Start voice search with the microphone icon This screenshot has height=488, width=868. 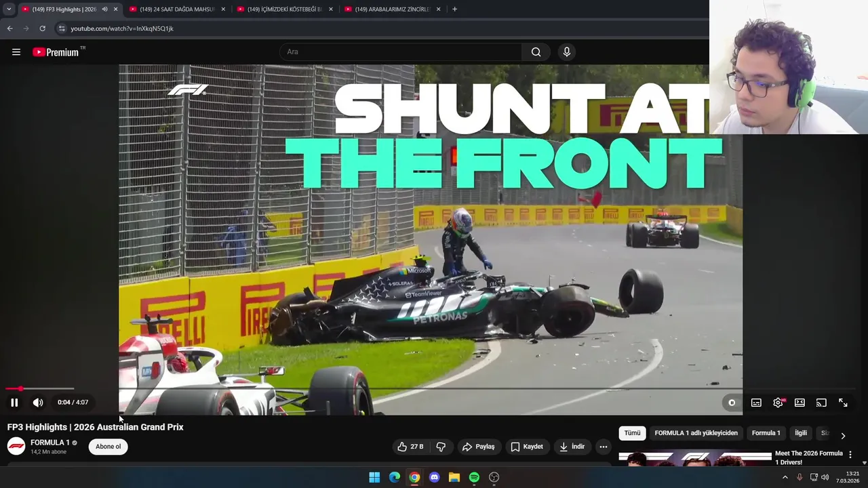point(567,52)
